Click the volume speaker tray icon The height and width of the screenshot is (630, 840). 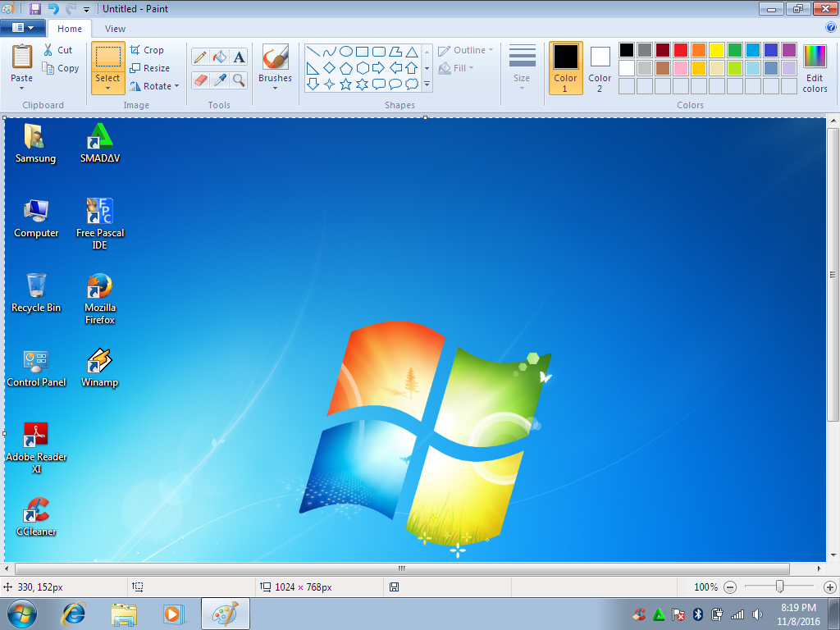pos(757,614)
